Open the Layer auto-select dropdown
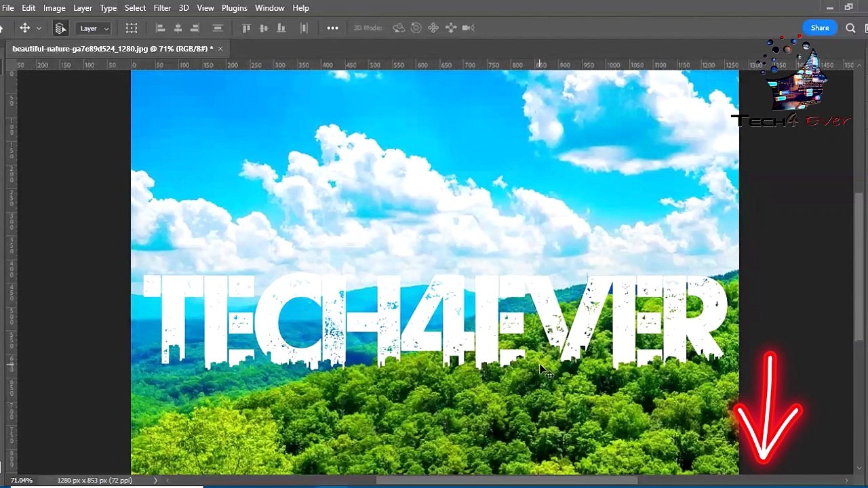 pyautogui.click(x=94, y=28)
